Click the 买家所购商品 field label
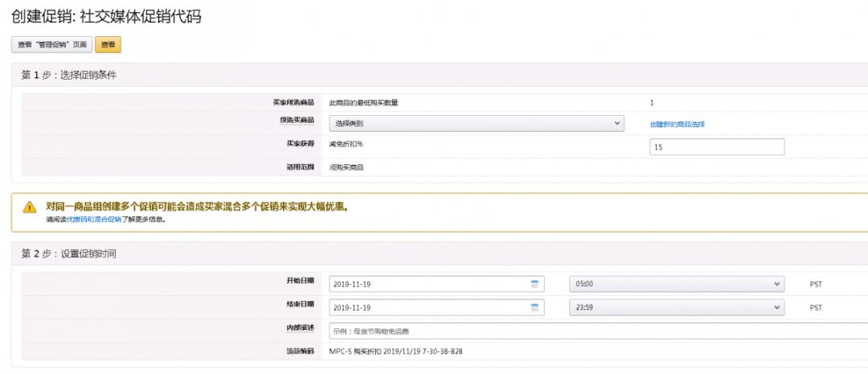 pos(293,102)
